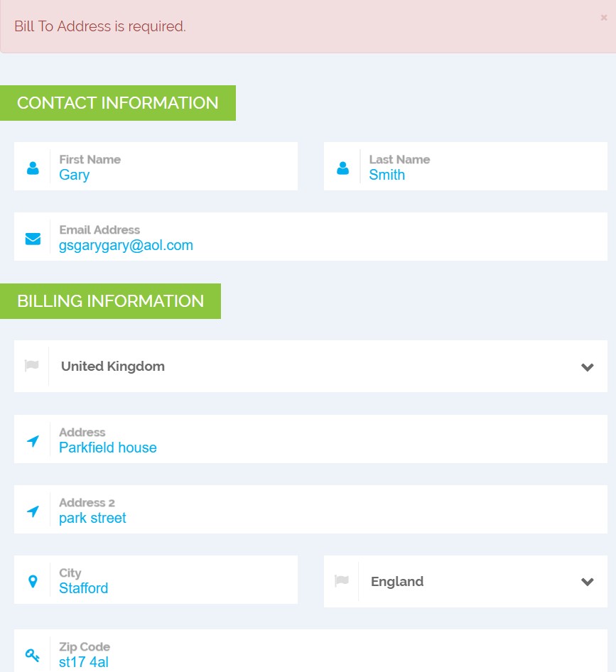
Task: Click the flag icon beside England
Action: pyautogui.click(x=342, y=581)
